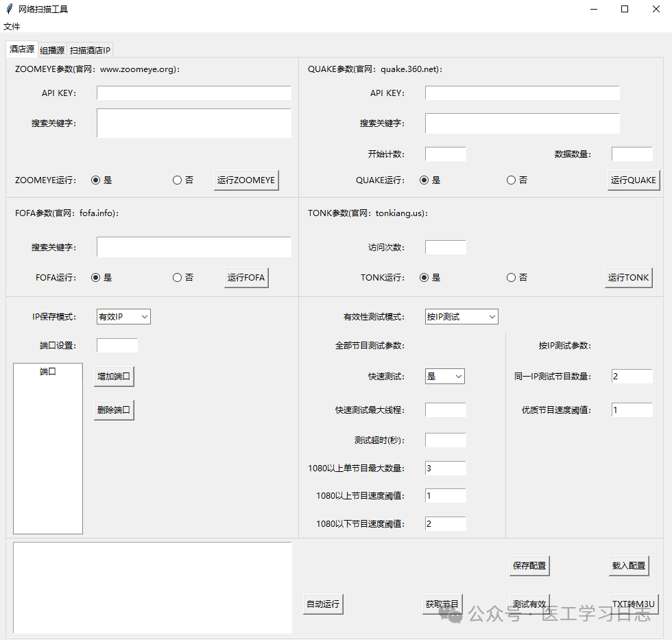The height and width of the screenshot is (640, 672).
Task: Click the TXT转M3U button
Action: click(x=634, y=604)
